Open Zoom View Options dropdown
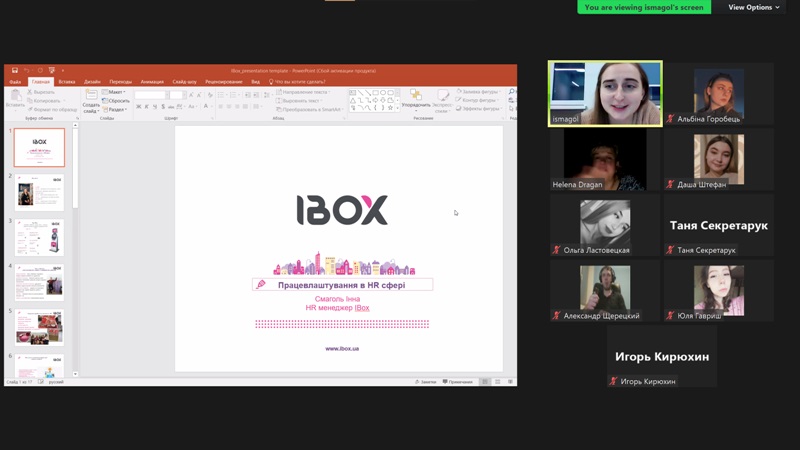 pyautogui.click(x=754, y=7)
